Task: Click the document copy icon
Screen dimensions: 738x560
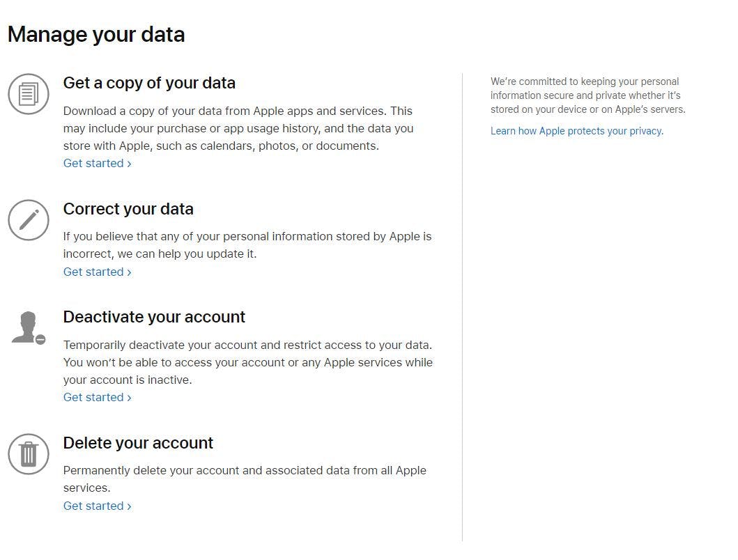Action: pyautogui.click(x=29, y=93)
